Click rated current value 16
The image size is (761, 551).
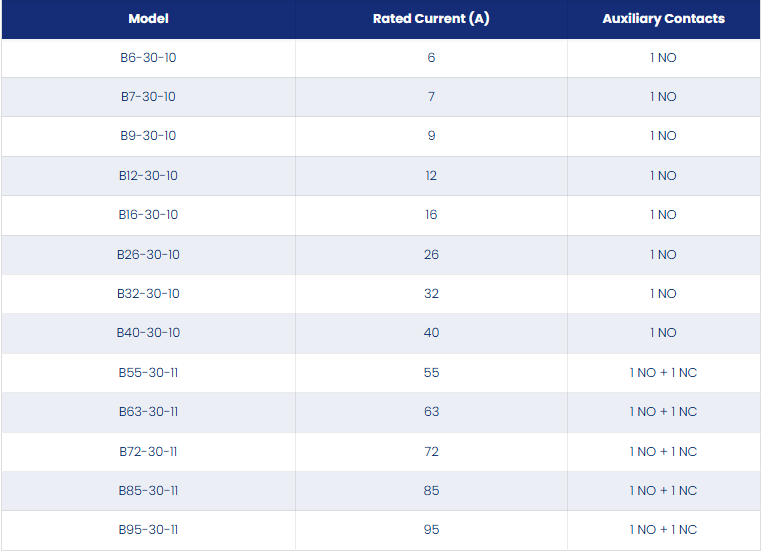pos(431,215)
